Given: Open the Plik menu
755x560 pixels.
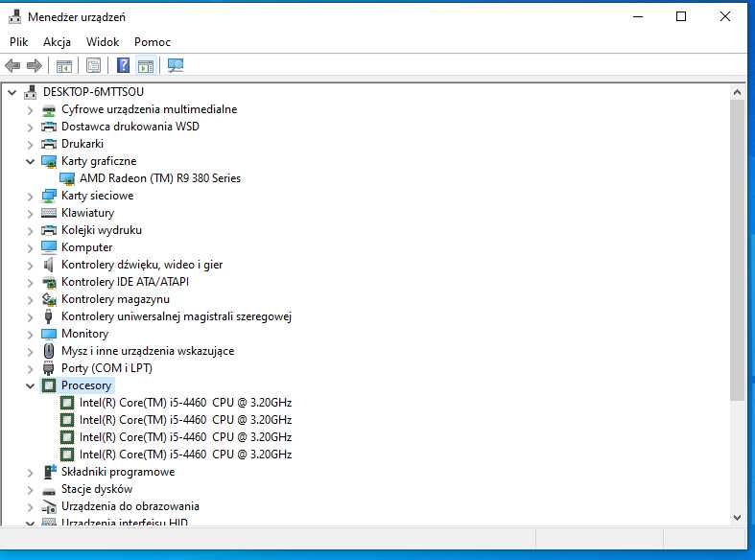Looking at the screenshot, I should 19,42.
